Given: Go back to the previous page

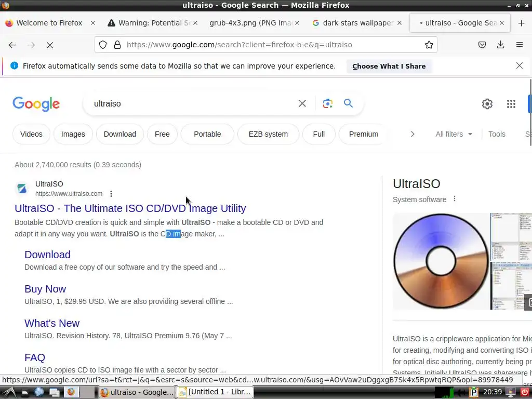Looking at the screenshot, I should coord(12,45).
